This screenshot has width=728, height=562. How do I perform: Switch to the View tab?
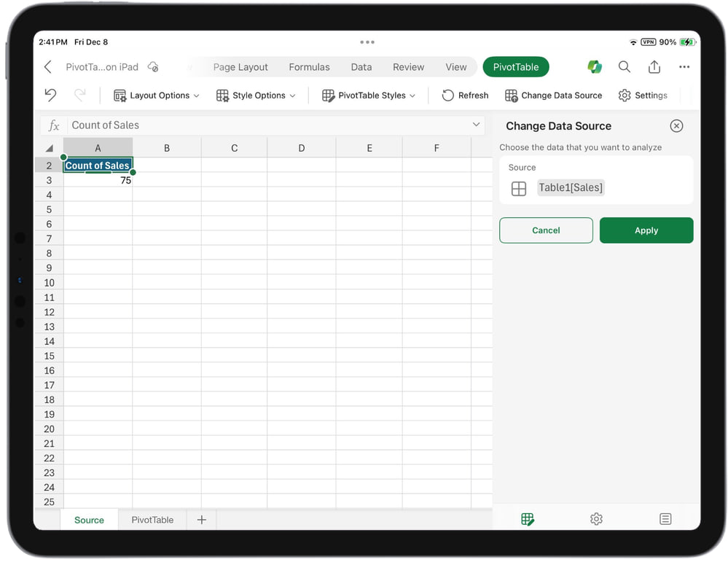(456, 67)
